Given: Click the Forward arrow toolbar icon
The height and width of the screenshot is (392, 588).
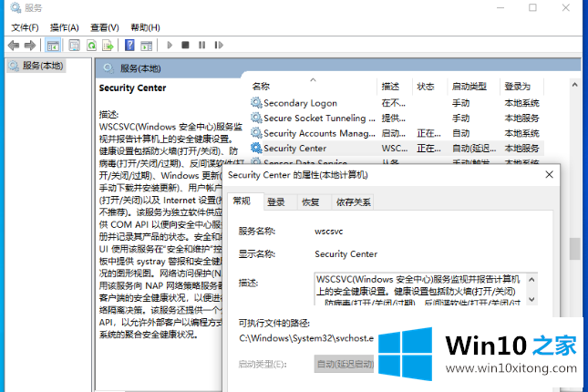Looking at the screenshot, I should pos(30,46).
